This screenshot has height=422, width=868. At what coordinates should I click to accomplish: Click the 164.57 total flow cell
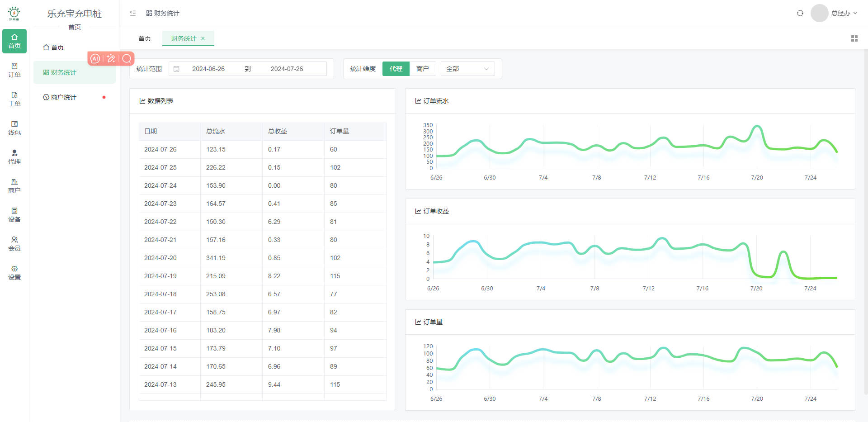coord(231,204)
